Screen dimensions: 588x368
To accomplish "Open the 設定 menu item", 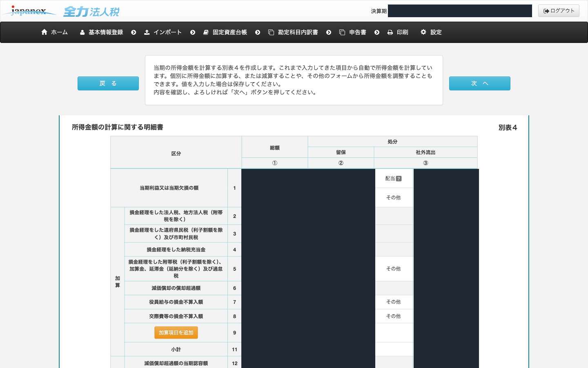I will pos(431,32).
